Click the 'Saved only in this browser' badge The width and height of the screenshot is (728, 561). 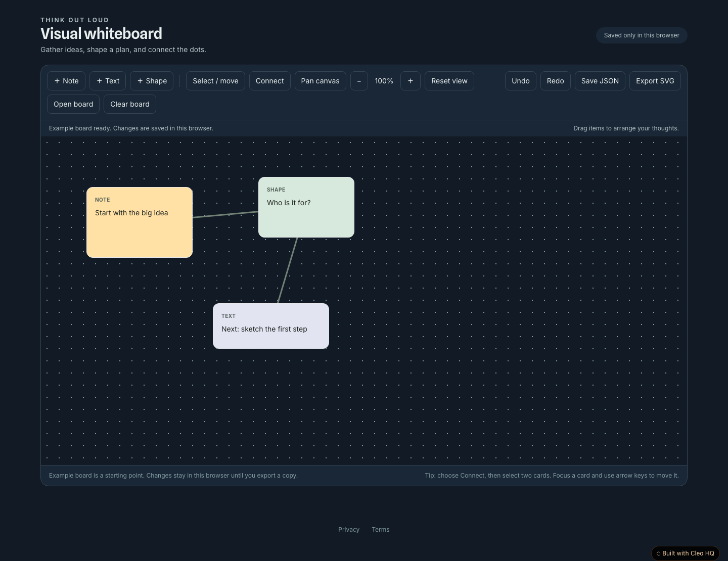(642, 35)
